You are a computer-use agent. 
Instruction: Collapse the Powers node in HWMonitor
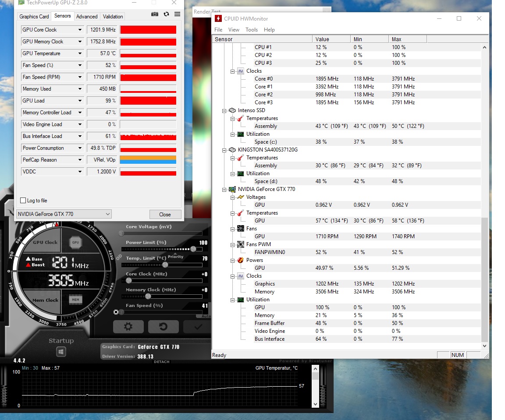(x=232, y=261)
